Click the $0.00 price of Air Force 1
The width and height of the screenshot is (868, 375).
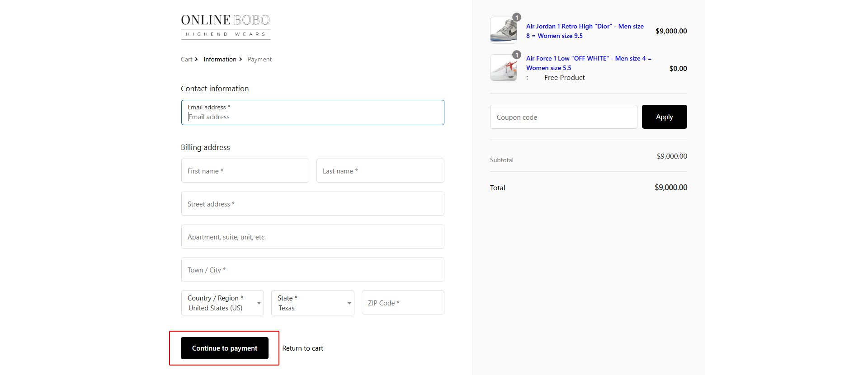(678, 69)
